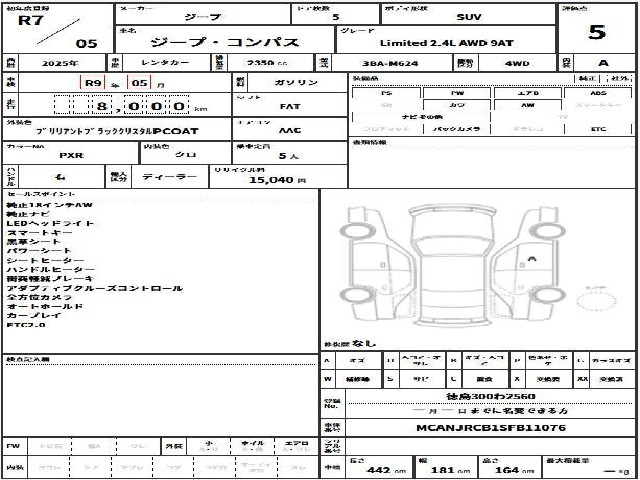
Task: Click the sales point "スマートキー"
Action: 40,233
